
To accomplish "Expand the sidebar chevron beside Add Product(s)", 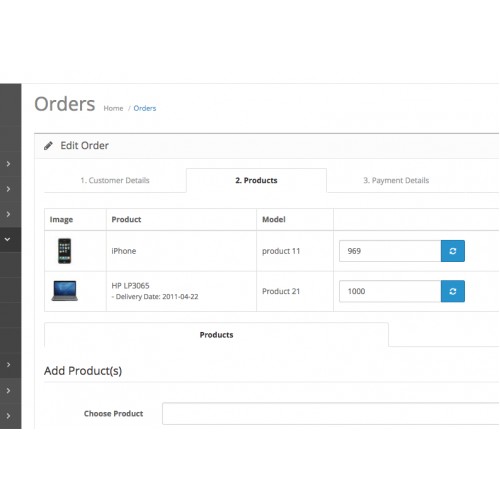I will coord(8,365).
